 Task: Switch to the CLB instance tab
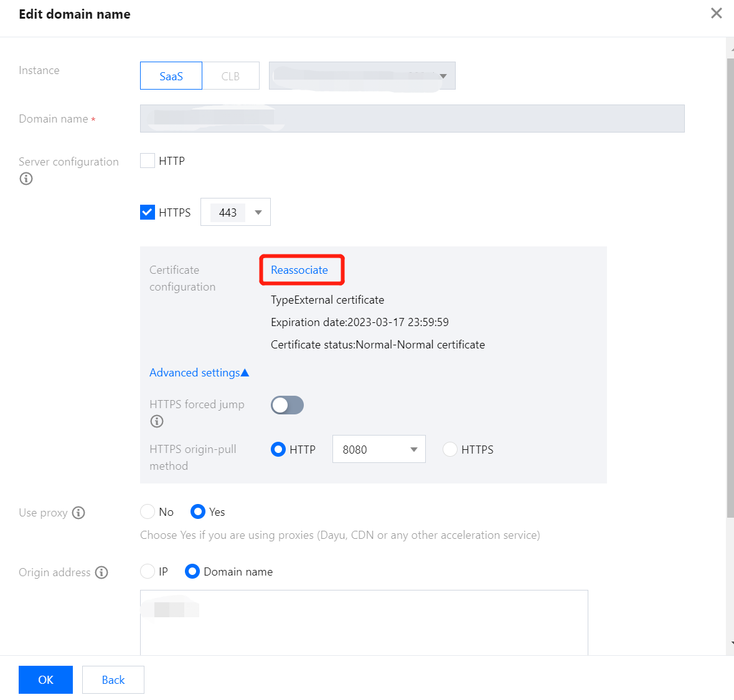click(x=230, y=76)
